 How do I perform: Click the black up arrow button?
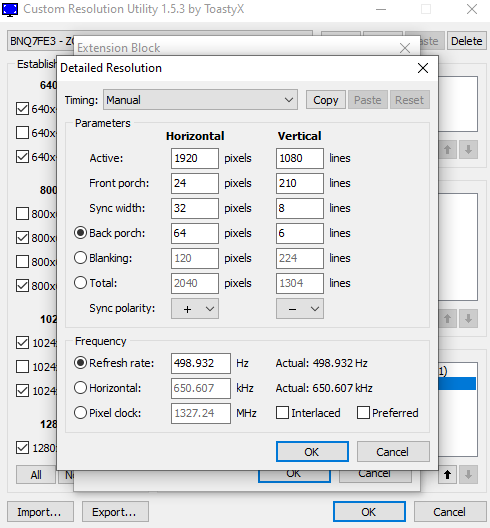point(447,475)
